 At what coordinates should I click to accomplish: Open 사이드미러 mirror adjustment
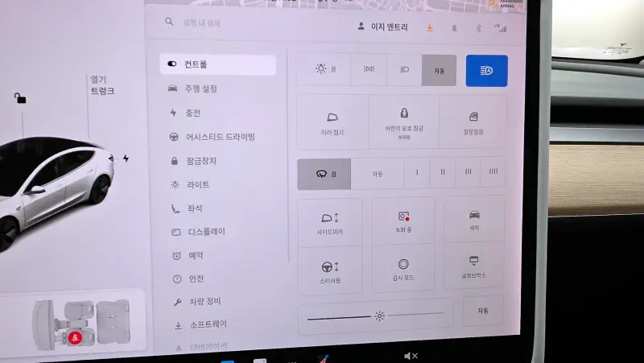pyautogui.click(x=330, y=223)
